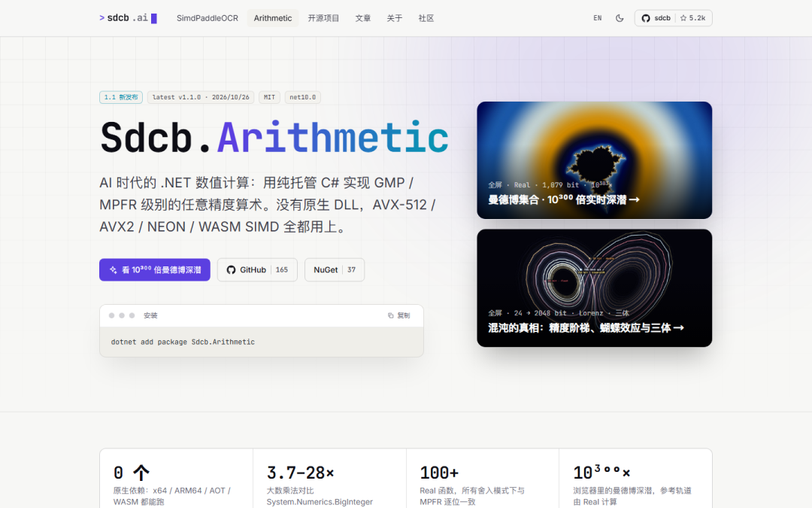Click the MIT license badge
The height and width of the screenshot is (508, 812).
pyautogui.click(x=269, y=97)
